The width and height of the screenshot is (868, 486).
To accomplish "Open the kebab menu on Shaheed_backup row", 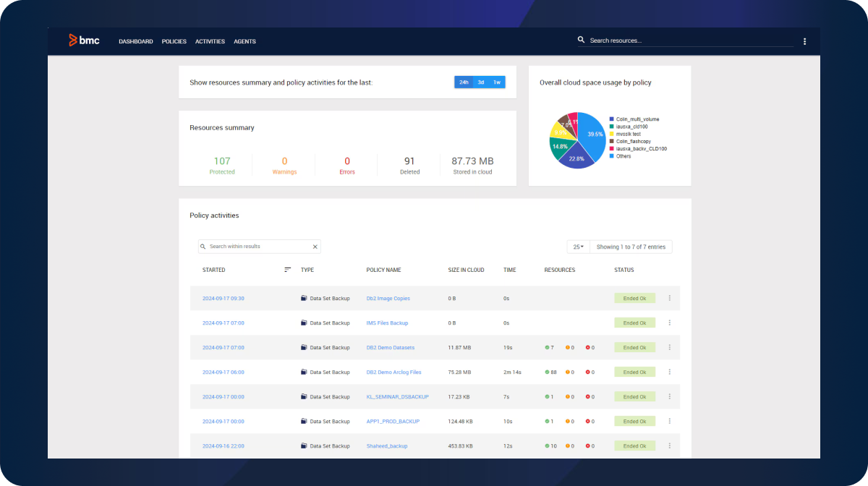I will (669, 445).
